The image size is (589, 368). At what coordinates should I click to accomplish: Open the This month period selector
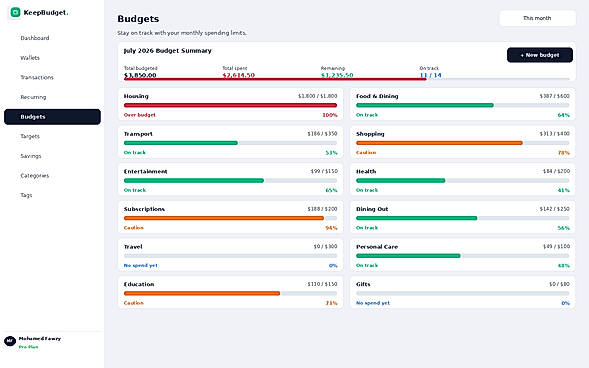click(537, 18)
